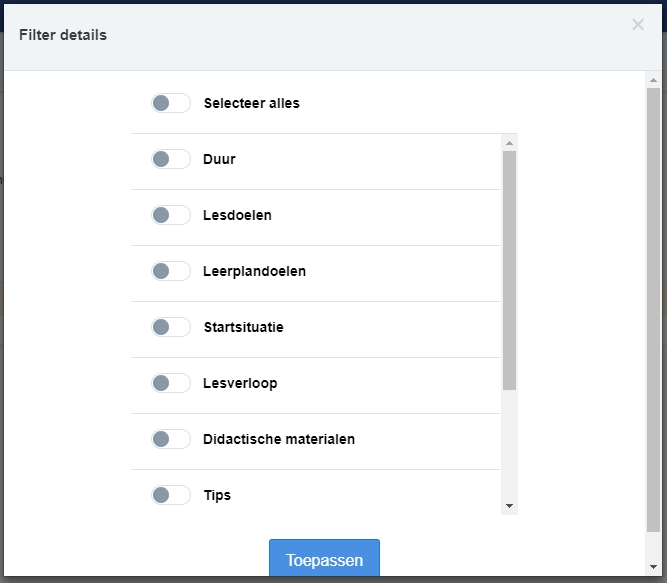Toggle the Lesverloop switch
667x583 pixels.
pyautogui.click(x=171, y=383)
